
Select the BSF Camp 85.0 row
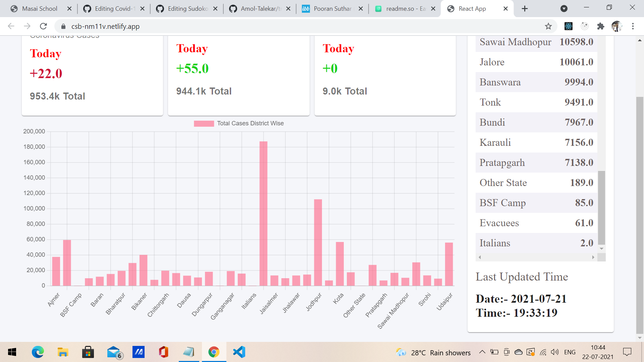point(536,203)
